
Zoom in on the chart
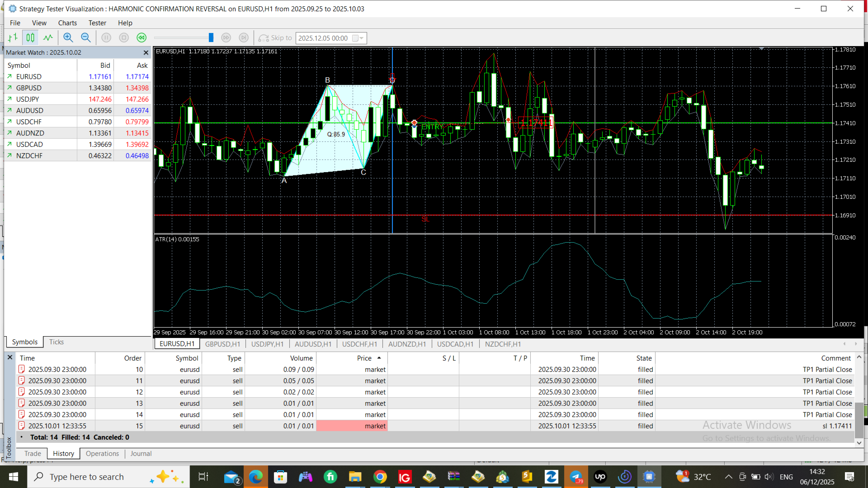click(x=68, y=38)
